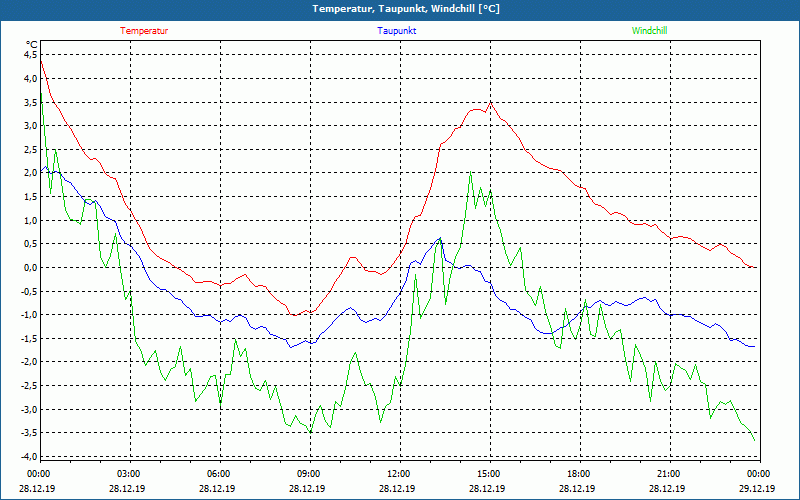800x500 pixels.
Task: Click the 28.12.19 date under 12:00
Action: 397,488
